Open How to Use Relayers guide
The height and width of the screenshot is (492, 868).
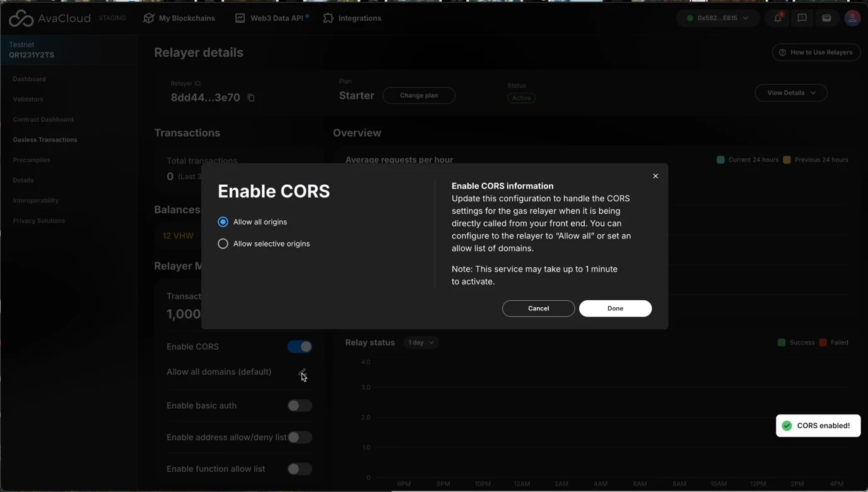click(816, 52)
